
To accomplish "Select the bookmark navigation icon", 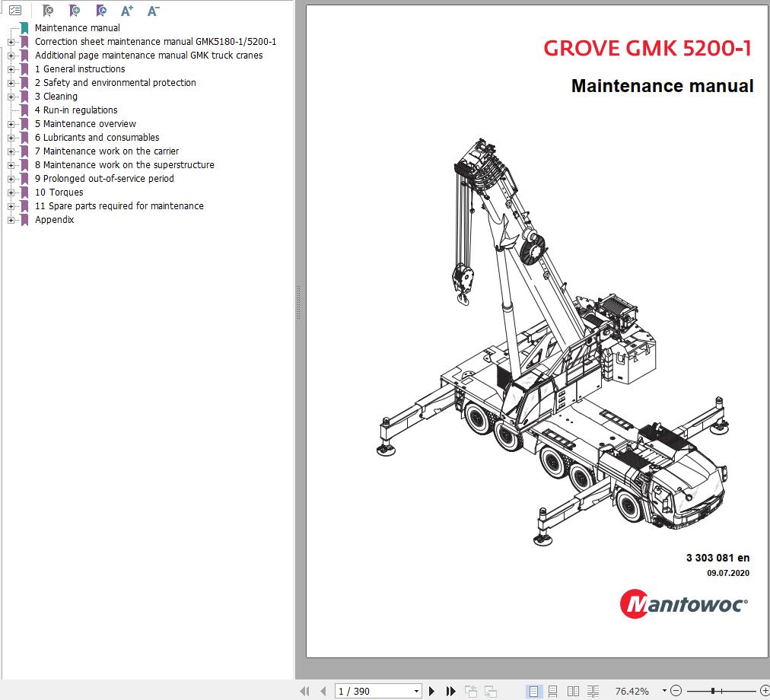I will point(100,10).
